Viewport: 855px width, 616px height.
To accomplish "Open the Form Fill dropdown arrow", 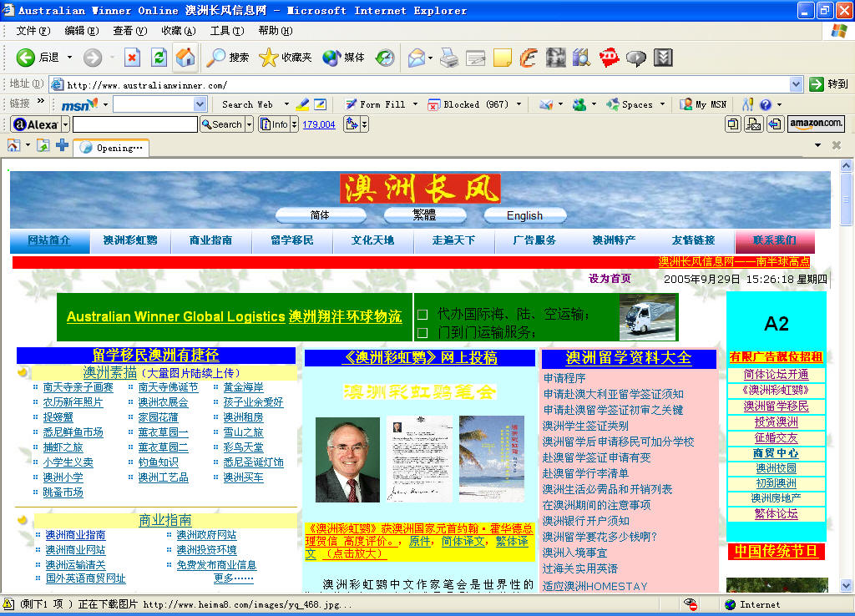I will click(x=415, y=104).
